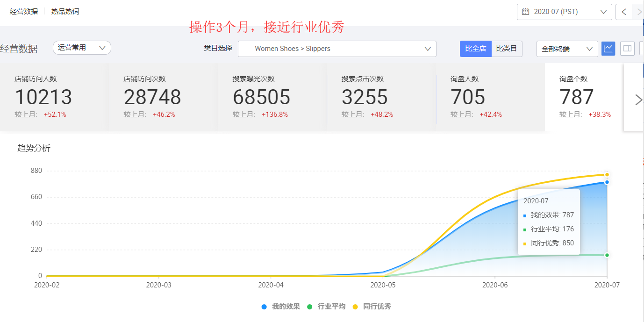Image resolution: width=644 pixels, height=322 pixels.
Task: Expand the Women Shoes > Slippers category selector
Action: [x=336, y=49]
